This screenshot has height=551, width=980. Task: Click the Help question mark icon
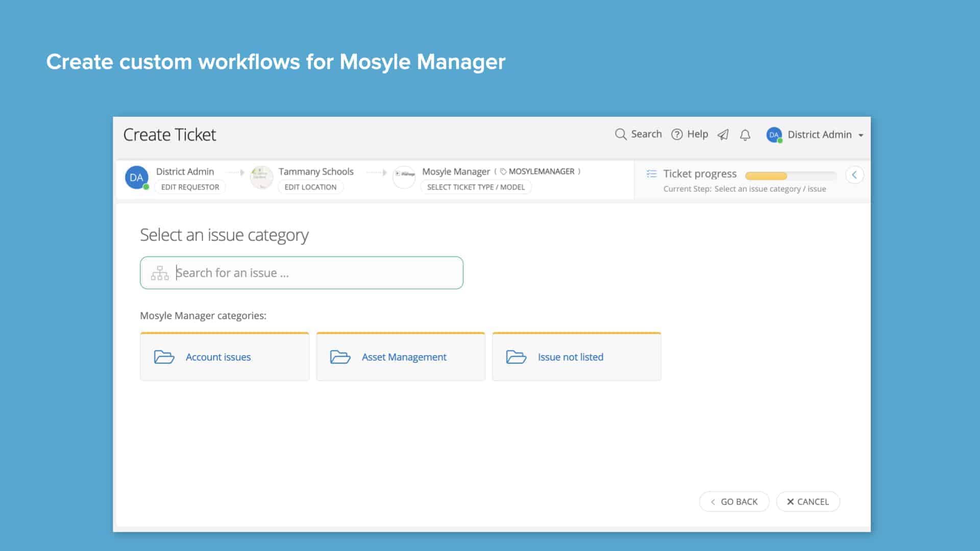click(676, 134)
